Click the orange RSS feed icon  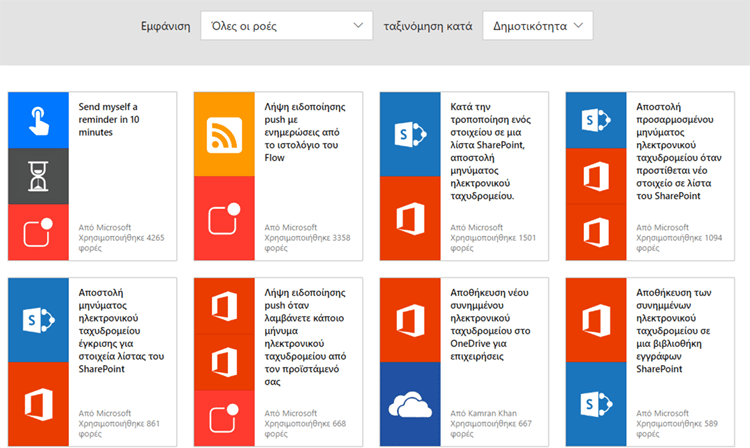pyautogui.click(x=224, y=134)
